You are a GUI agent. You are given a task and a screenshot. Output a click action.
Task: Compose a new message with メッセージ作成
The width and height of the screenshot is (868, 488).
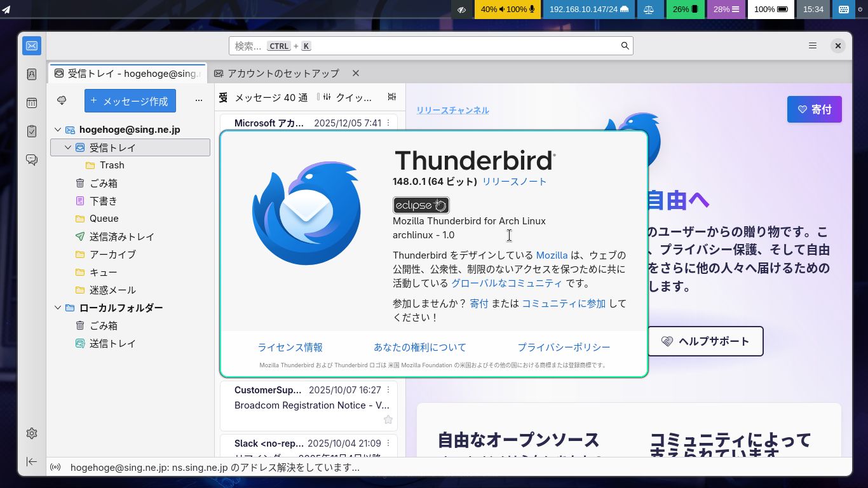(x=130, y=100)
